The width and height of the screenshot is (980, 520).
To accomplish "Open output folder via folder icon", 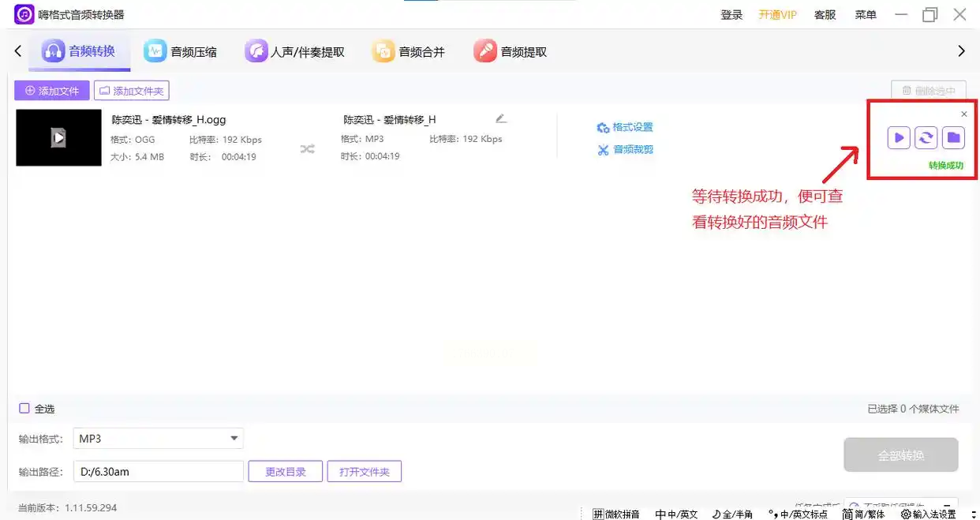I will click(x=953, y=138).
